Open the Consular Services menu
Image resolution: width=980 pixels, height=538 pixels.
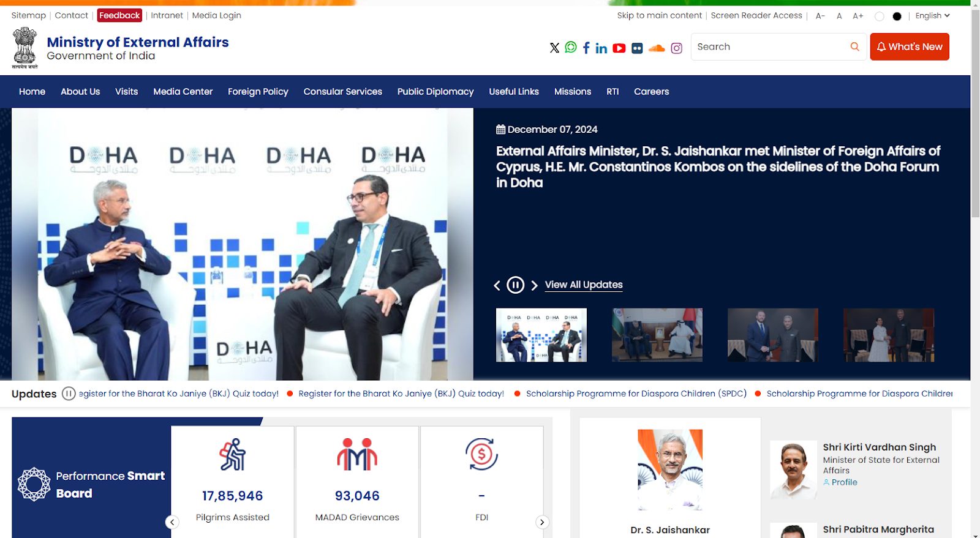[342, 92]
